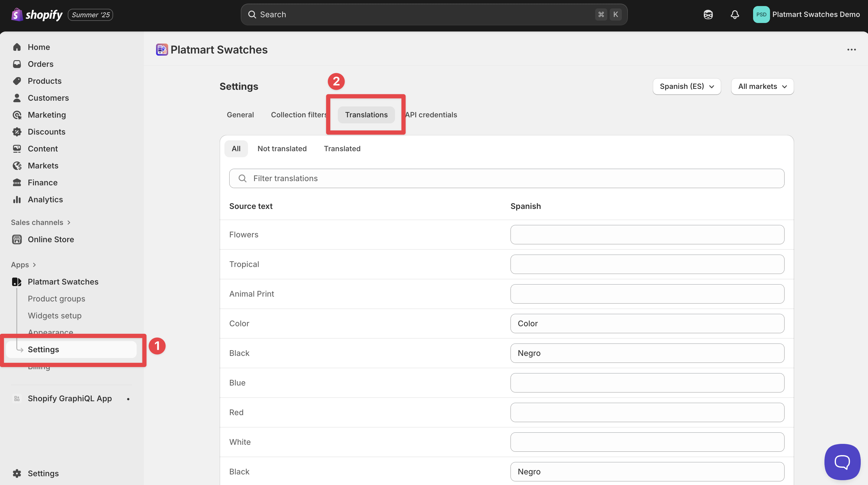
Task: Click the Finance bank icon
Action: click(x=17, y=183)
